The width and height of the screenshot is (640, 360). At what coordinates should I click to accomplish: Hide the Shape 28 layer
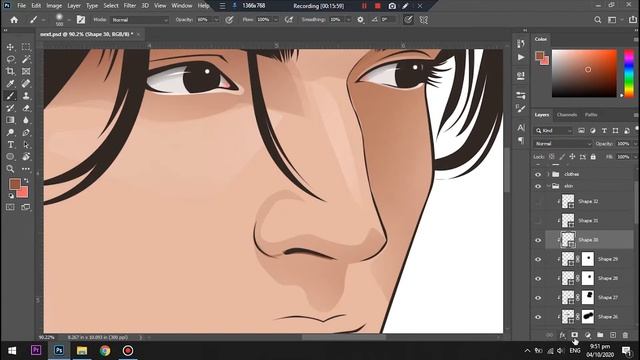538,278
